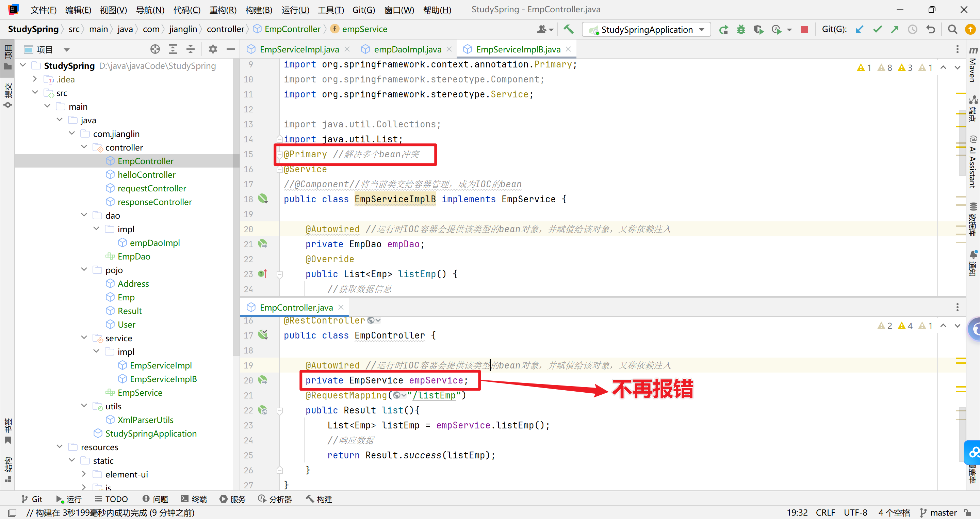Open the 重构(R) menu
Screen dimensions: 980x519
coord(223,10)
